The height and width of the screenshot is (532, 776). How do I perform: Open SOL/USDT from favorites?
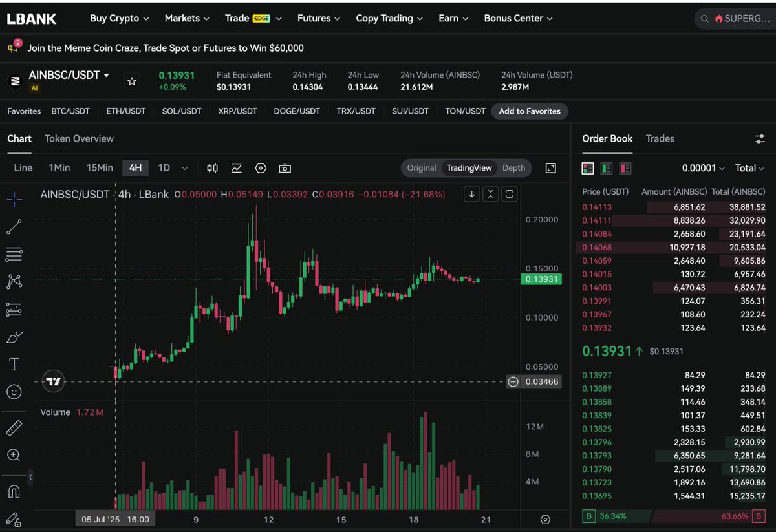tap(182, 111)
